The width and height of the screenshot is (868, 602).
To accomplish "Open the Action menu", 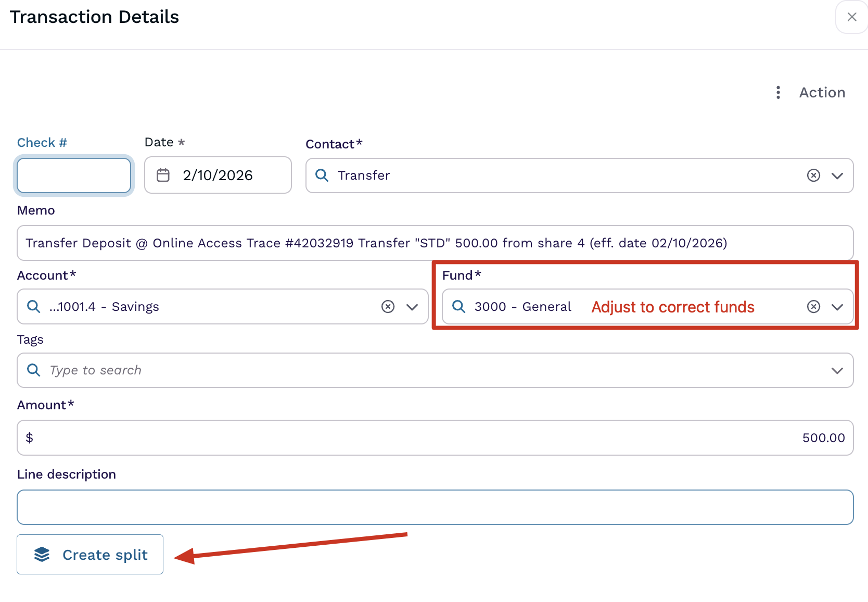I will pyautogui.click(x=822, y=93).
